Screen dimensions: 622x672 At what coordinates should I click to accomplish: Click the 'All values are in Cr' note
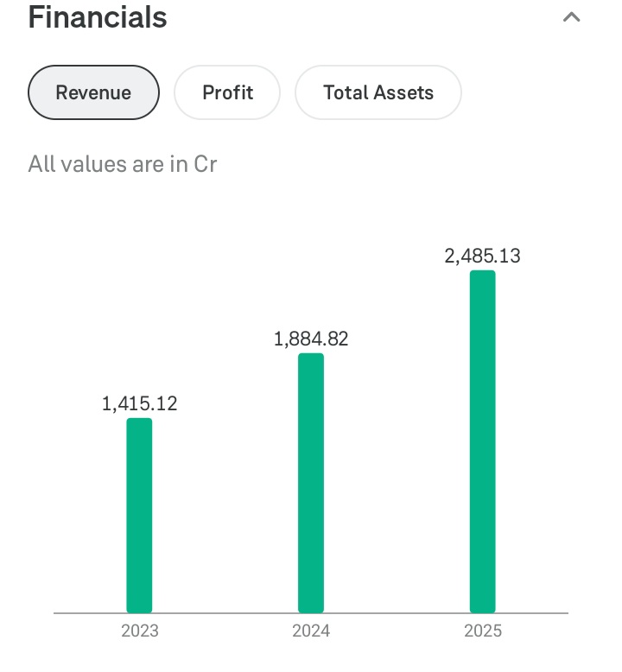(122, 163)
